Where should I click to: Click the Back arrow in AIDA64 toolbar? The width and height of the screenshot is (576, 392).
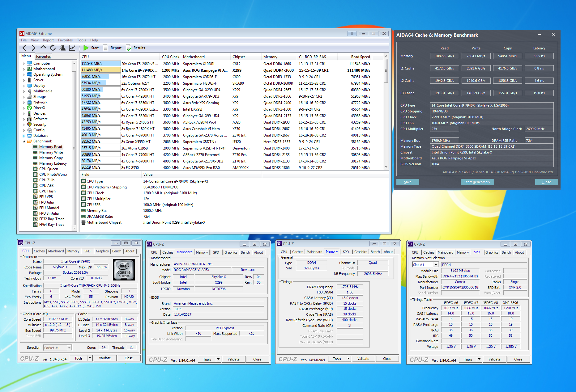(x=24, y=48)
